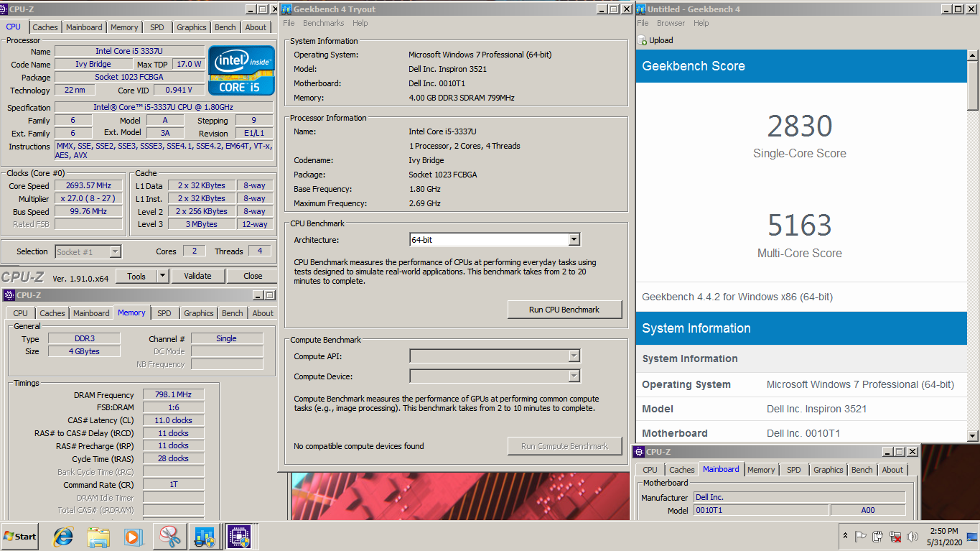Click the Intel Core i5 logo in CPU-Z
This screenshot has width=980, height=551.
[241, 70]
